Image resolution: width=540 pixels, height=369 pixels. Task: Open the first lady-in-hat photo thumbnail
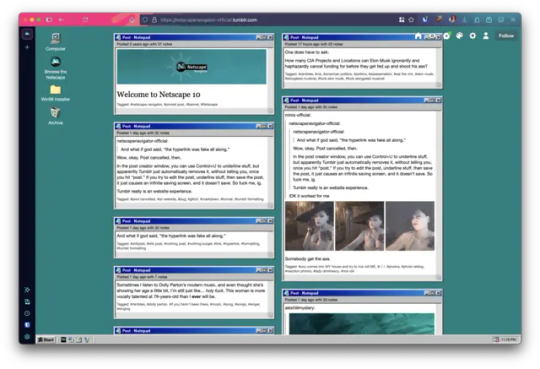(309, 226)
